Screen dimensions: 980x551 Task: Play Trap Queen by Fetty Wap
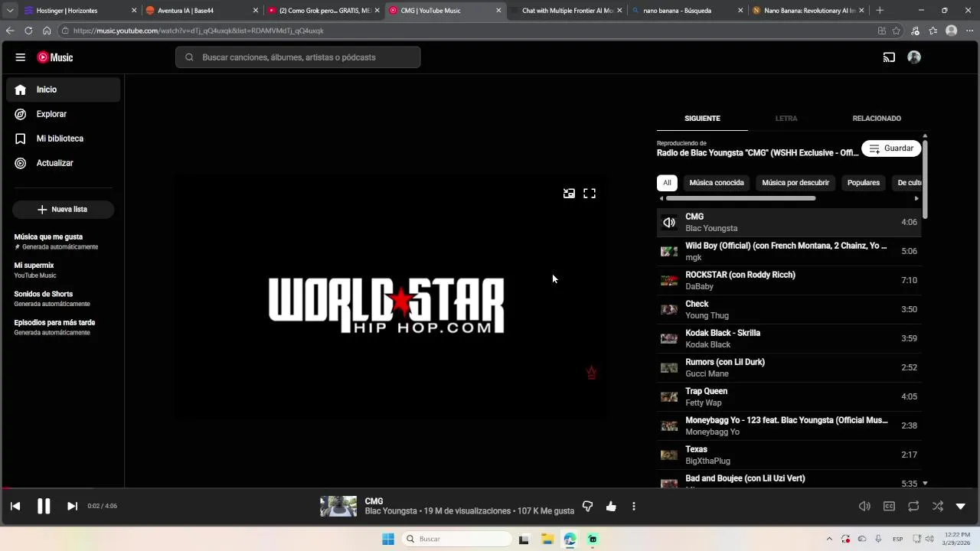(x=789, y=396)
